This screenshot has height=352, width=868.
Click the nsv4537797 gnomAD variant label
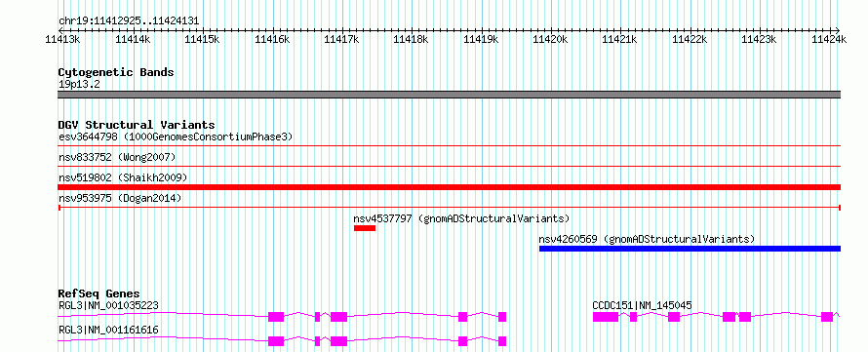point(461,218)
